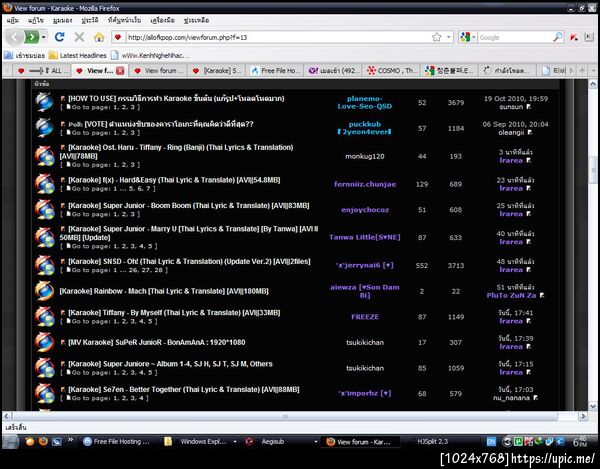600x469 pixels.
Task: Open Ost. Haru Tiffany Ring karaoke topic
Action: tap(176, 151)
